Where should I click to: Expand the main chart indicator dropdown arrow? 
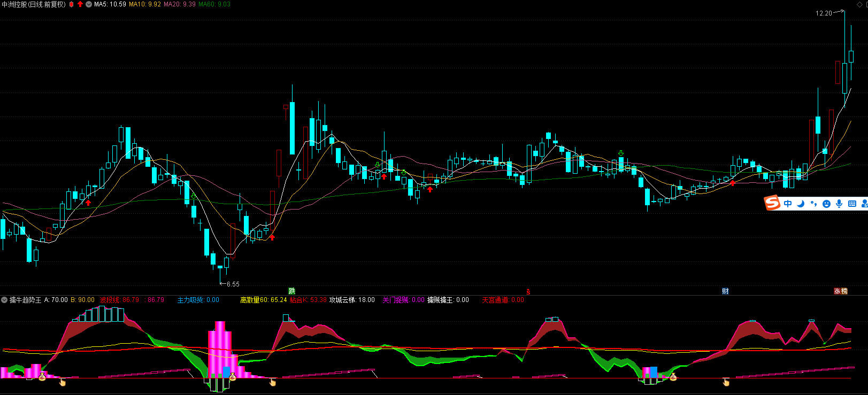(x=89, y=4)
